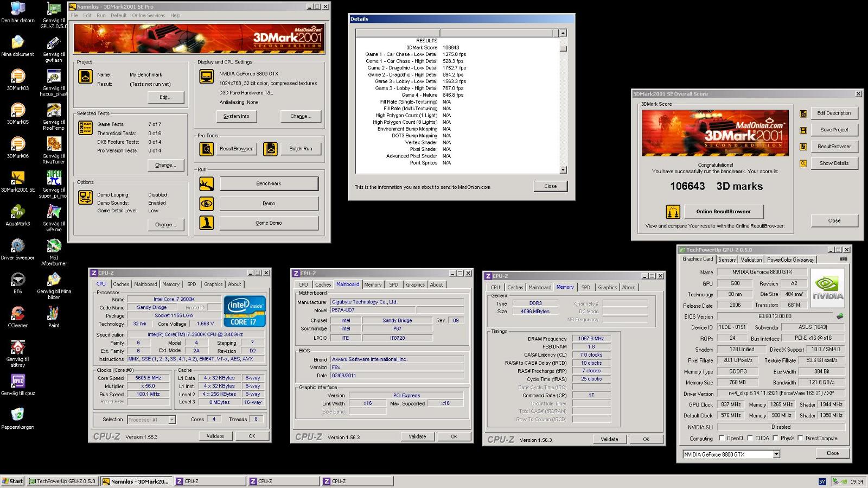The image size is (868, 488).
Task: Click the Options settings icon in 3DMark2001
Action: pos(86,198)
